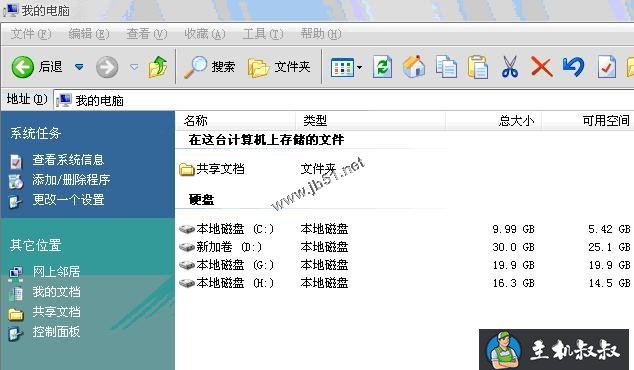Open the Forward history dropdown arrow
This screenshot has width=634, height=370.
coord(134,67)
